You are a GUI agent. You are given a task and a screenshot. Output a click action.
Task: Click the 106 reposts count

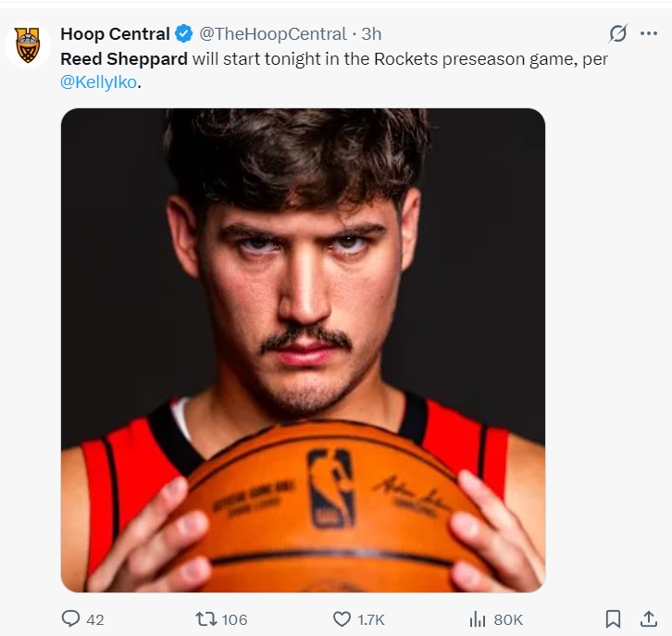coord(234,619)
